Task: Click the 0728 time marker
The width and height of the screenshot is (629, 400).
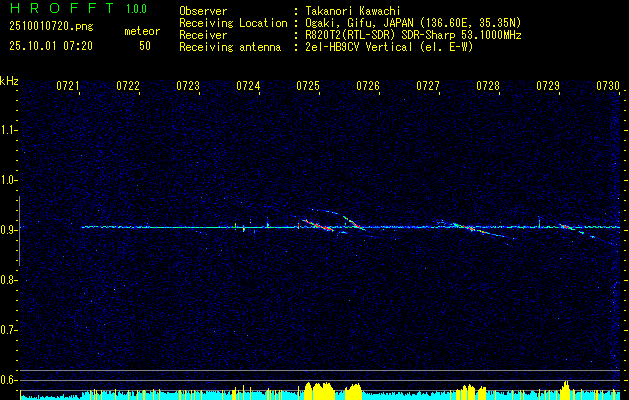Action: point(488,85)
